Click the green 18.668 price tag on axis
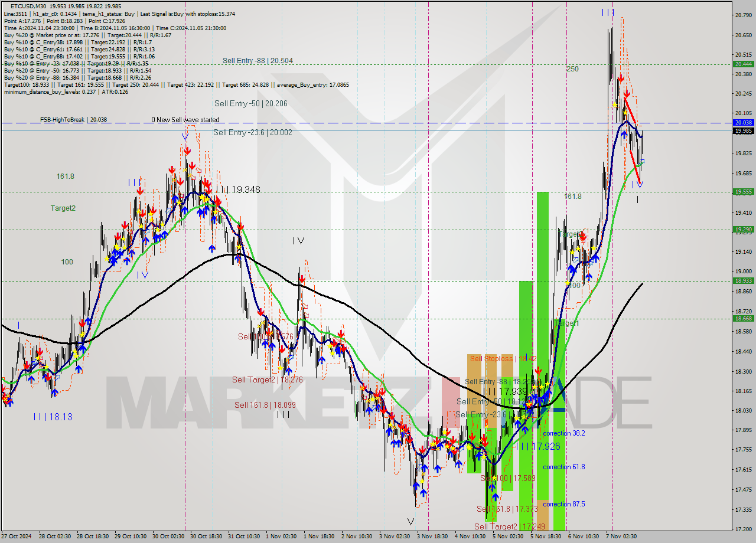Viewport: 756px width, 543px height. click(x=743, y=319)
